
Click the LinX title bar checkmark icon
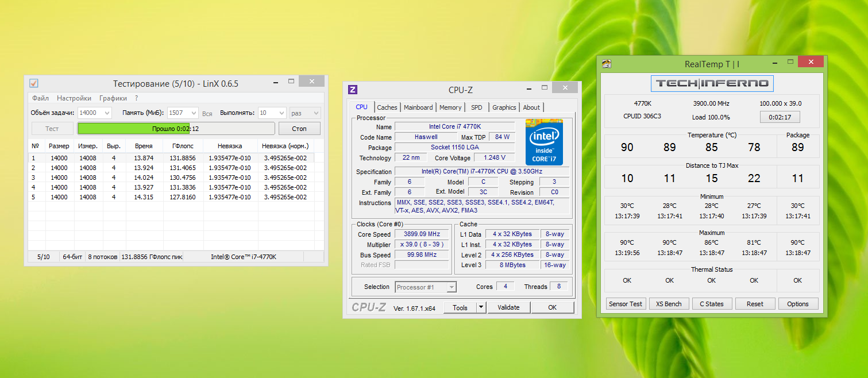tap(34, 83)
